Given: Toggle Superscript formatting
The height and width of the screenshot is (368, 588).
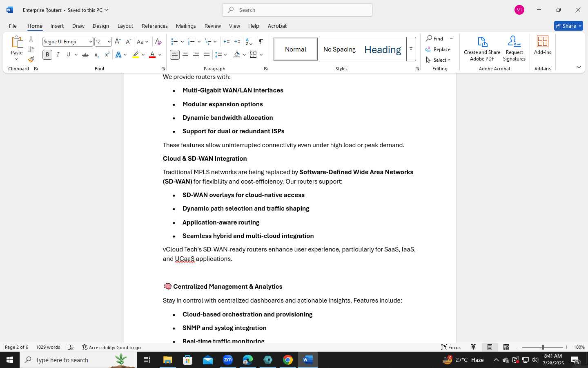Looking at the screenshot, I should (x=107, y=55).
